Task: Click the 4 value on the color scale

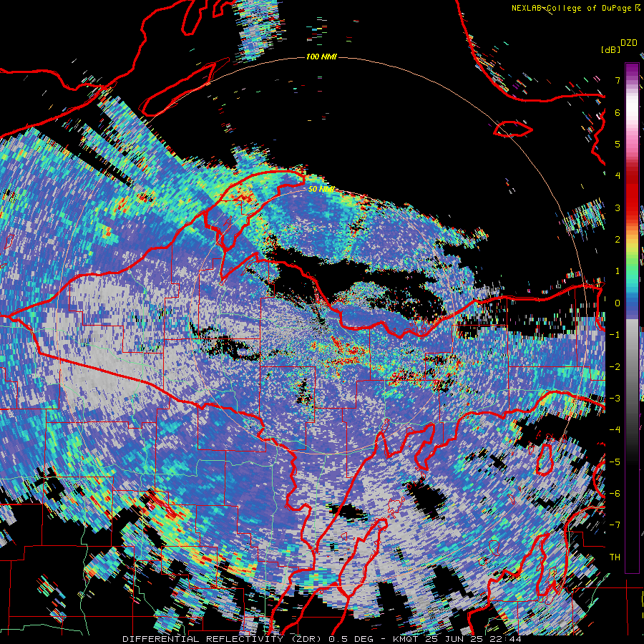Action: point(618,176)
